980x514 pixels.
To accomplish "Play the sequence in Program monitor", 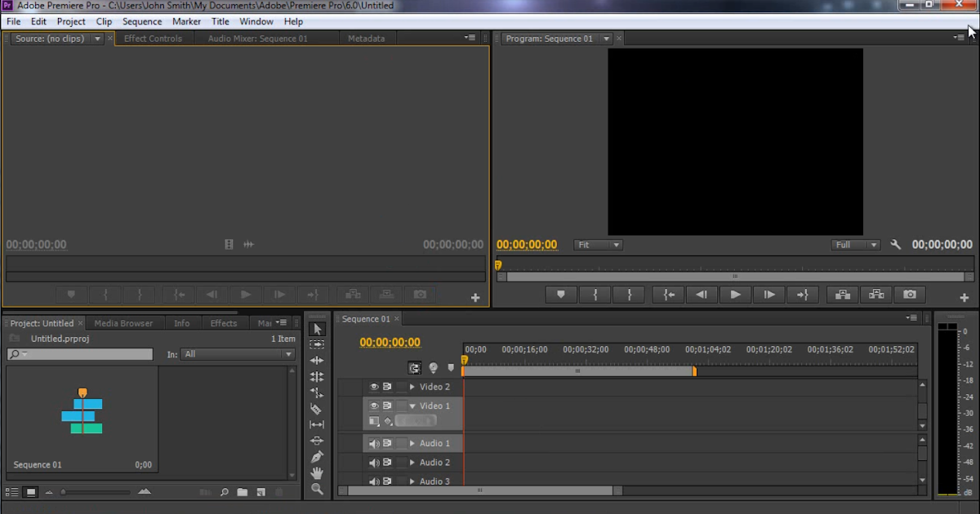I will (x=736, y=295).
